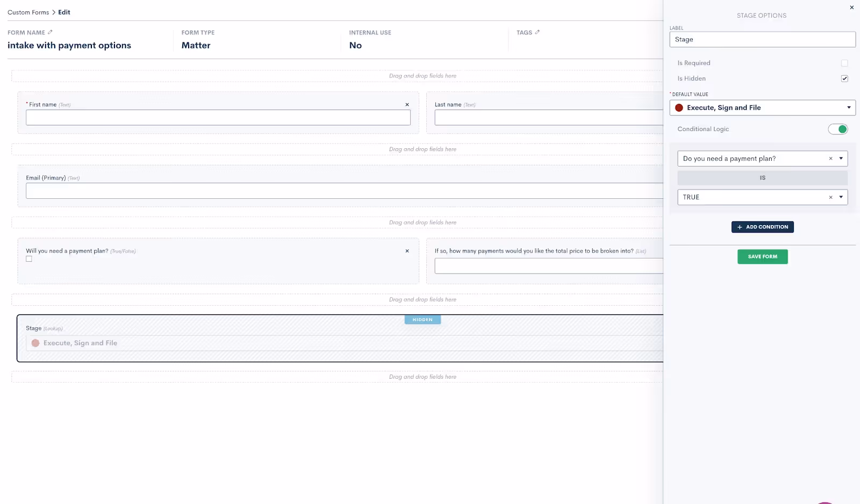This screenshot has height=504, width=860.
Task: Expand the TRUE value dropdown arrow
Action: coord(841,197)
